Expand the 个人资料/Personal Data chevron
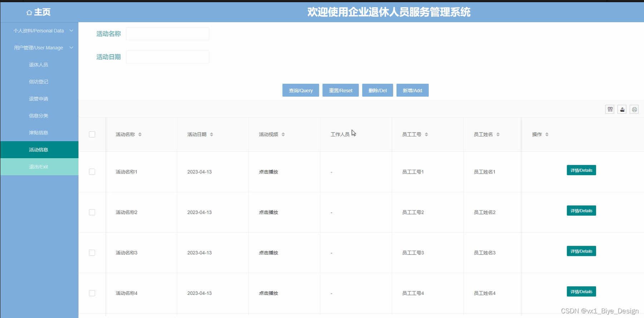This screenshot has height=318, width=644. point(72,30)
